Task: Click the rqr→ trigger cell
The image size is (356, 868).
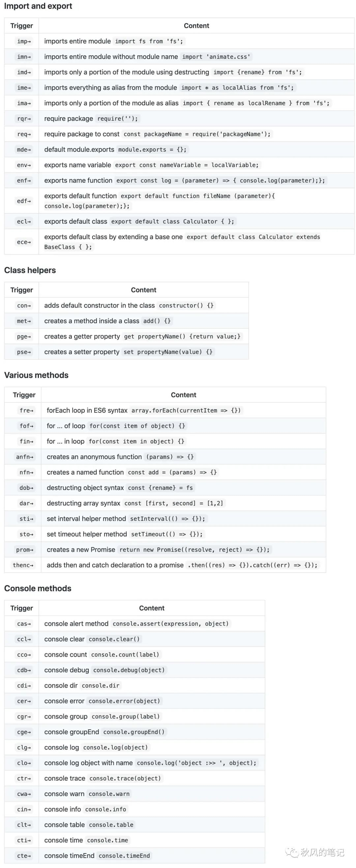Action: (x=21, y=119)
